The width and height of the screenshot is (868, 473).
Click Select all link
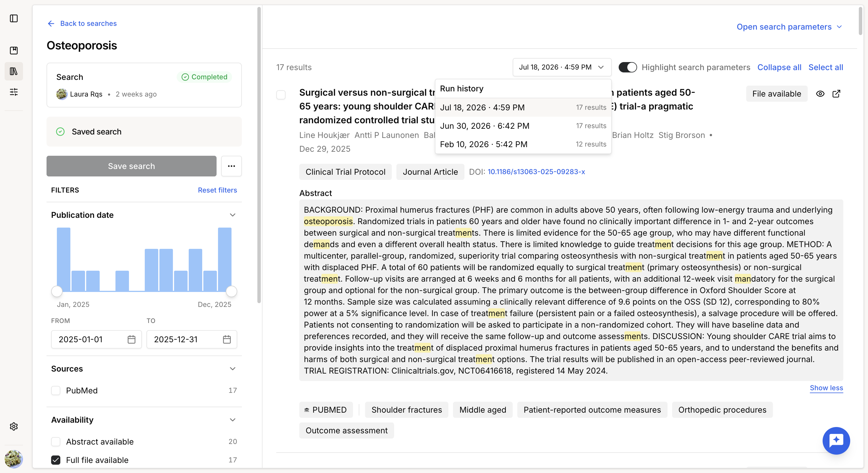pyautogui.click(x=825, y=68)
